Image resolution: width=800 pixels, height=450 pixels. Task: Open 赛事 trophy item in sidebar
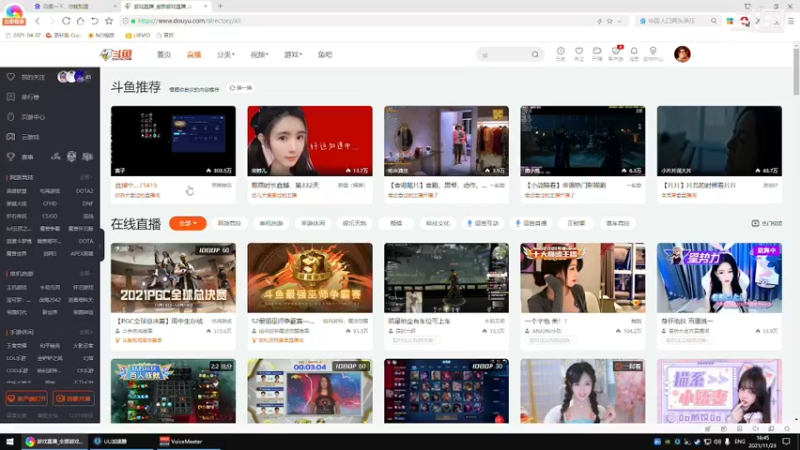click(20, 157)
